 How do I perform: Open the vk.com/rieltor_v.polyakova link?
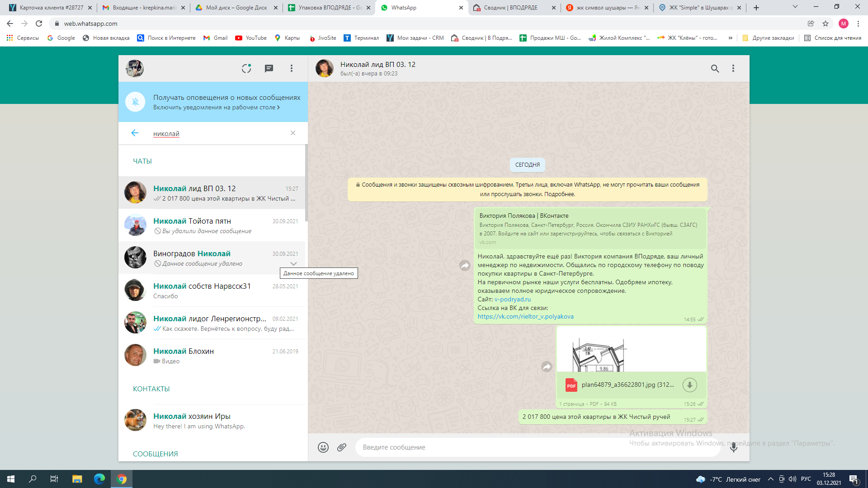pyautogui.click(x=525, y=316)
